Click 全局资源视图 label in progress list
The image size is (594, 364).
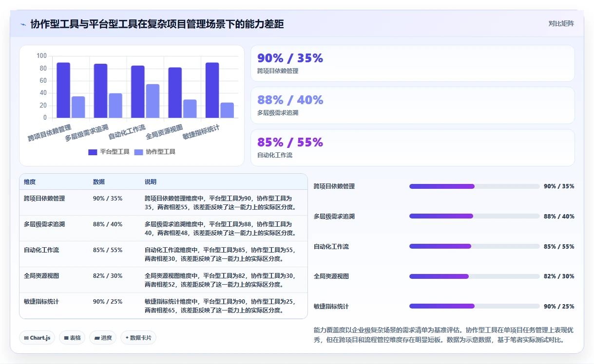tap(331, 276)
